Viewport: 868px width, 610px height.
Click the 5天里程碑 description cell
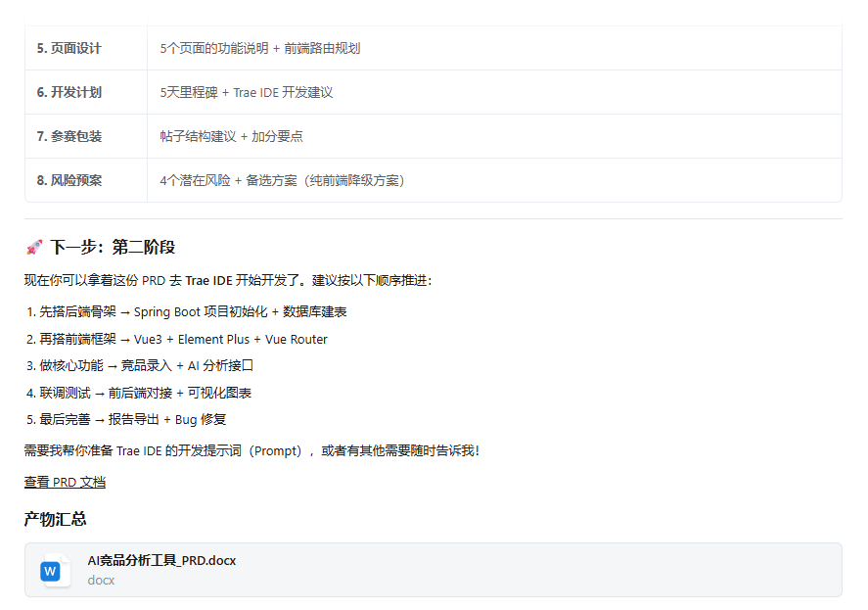pyautogui.click(x=247, y=92)
